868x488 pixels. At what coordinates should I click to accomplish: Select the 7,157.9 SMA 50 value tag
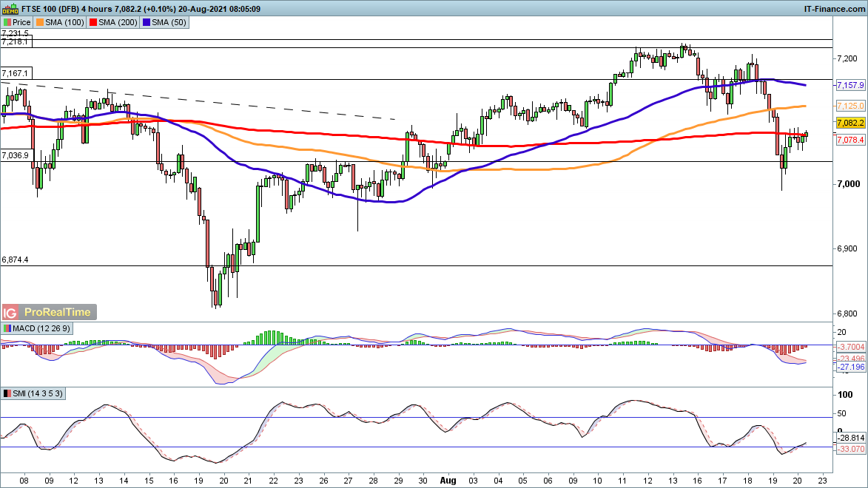pos(850,85)
